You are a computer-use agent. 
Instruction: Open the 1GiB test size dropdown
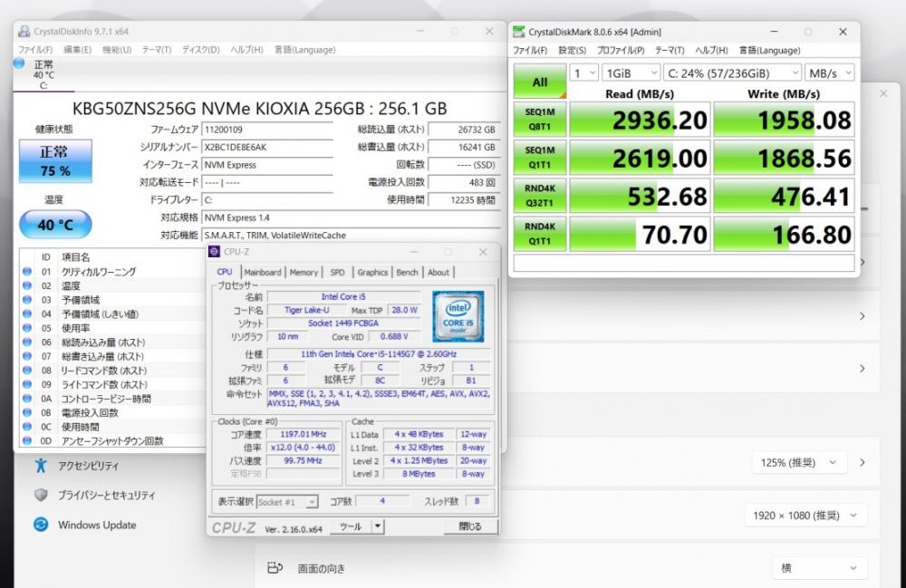point(631,72)
